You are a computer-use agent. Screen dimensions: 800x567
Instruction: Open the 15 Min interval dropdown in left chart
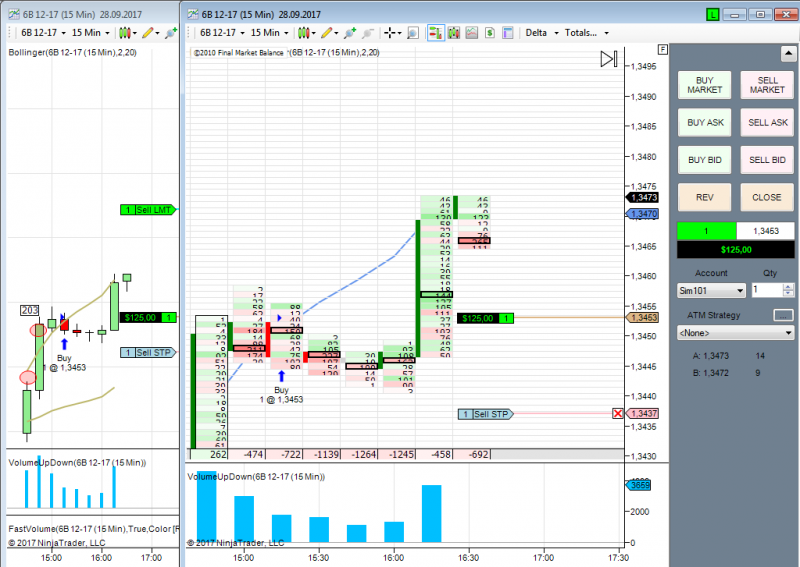pos(90,33)
